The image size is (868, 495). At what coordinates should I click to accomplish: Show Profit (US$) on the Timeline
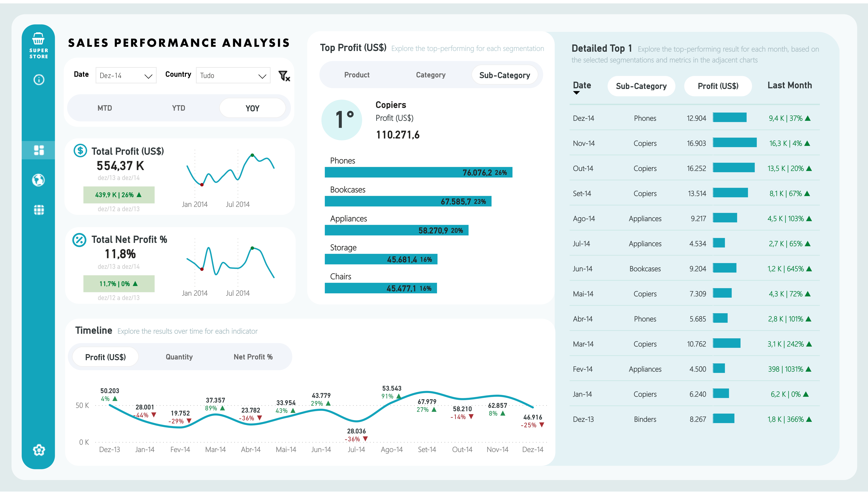pyautogui.click(x=105, y=357)
